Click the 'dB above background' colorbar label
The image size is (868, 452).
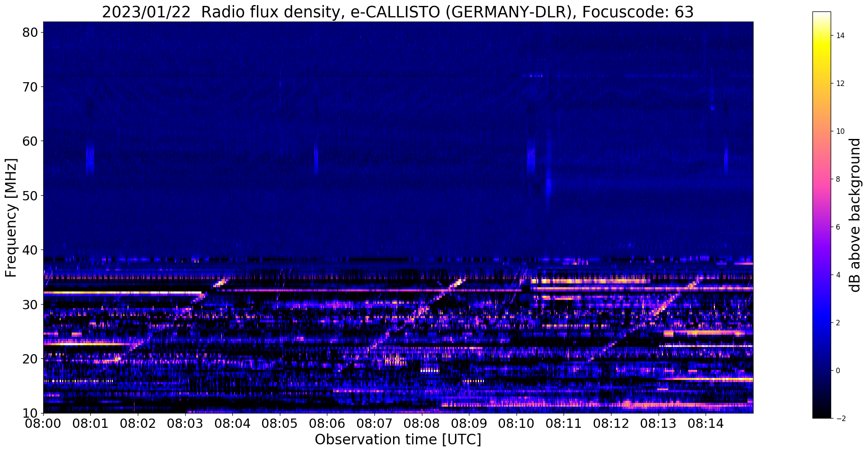[x=855, y=215]
